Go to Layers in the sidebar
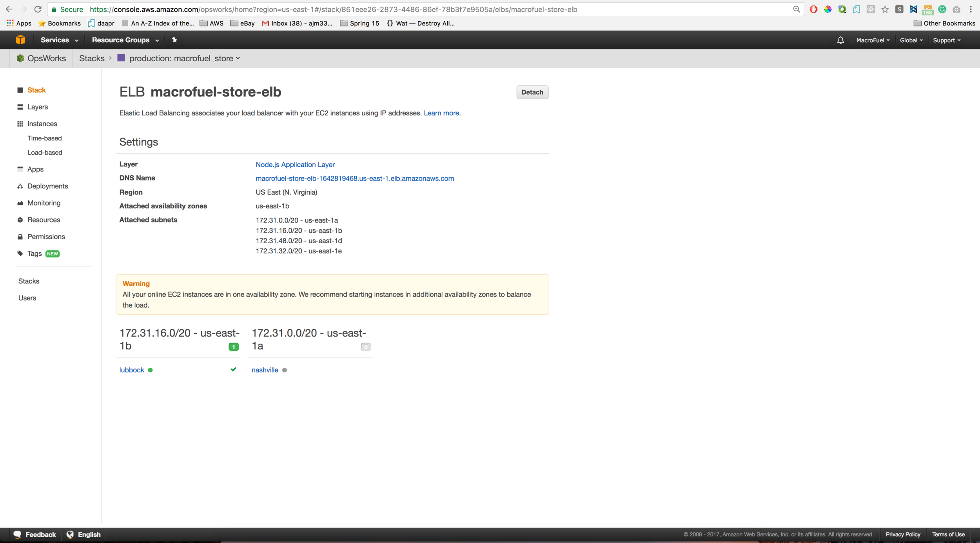This screenshot has height=543, width=980. 38,107
